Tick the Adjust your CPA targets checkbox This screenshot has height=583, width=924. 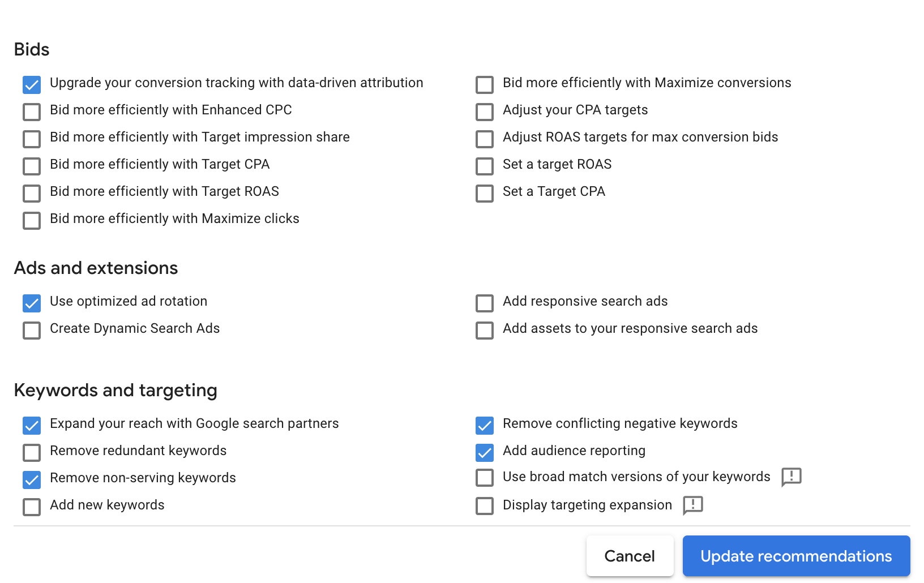tap(485, 112)
